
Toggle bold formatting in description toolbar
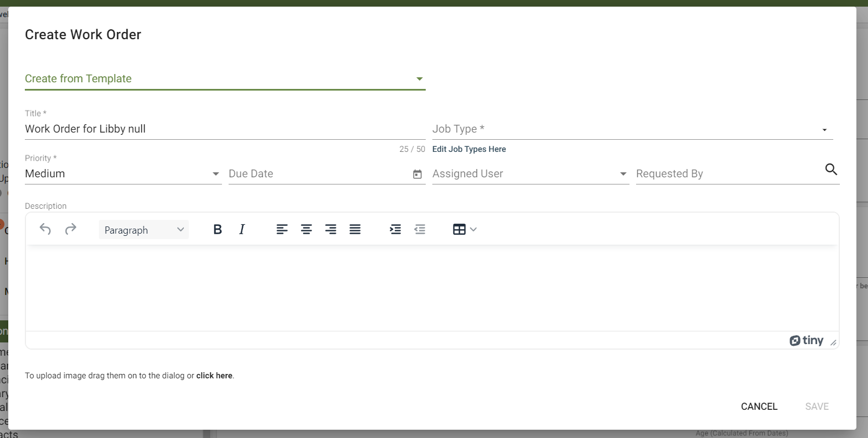click(x=218, y=229)
